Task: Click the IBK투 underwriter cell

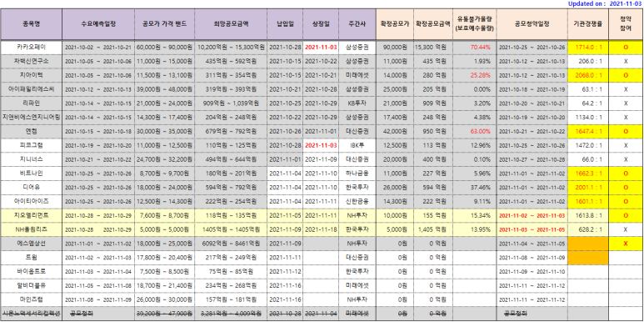Action: click(357, 145)
